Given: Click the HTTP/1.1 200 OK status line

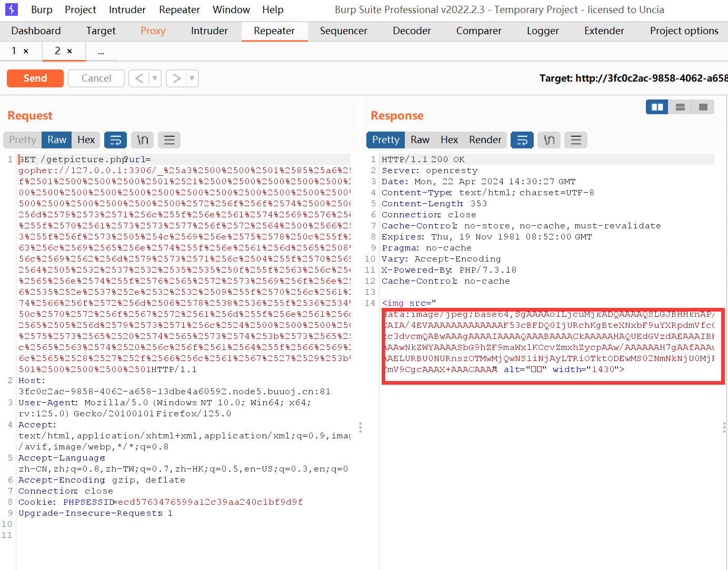Looking at the screenshot, I should pyautogui.click(x=423, y=159).
